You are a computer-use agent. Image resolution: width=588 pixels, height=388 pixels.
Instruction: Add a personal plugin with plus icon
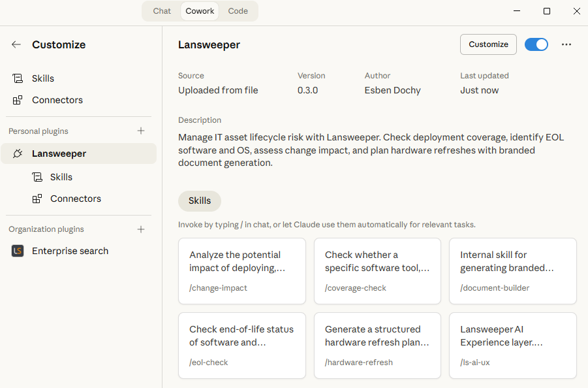point(141,131)
